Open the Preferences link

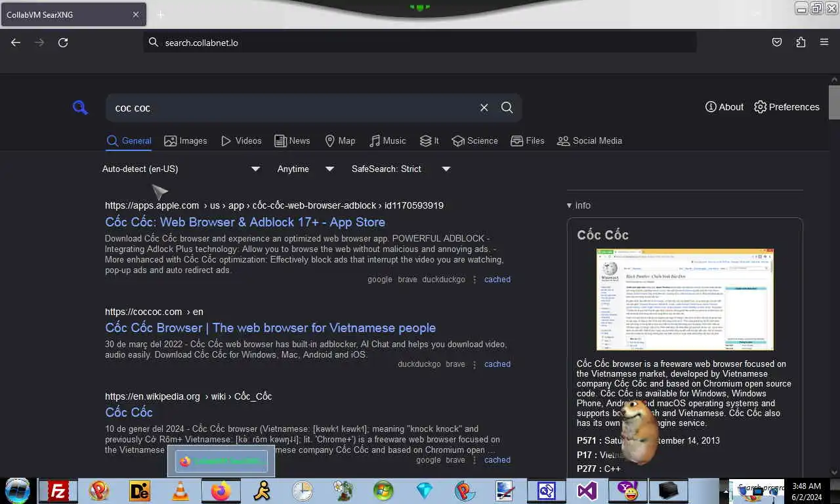787,107
